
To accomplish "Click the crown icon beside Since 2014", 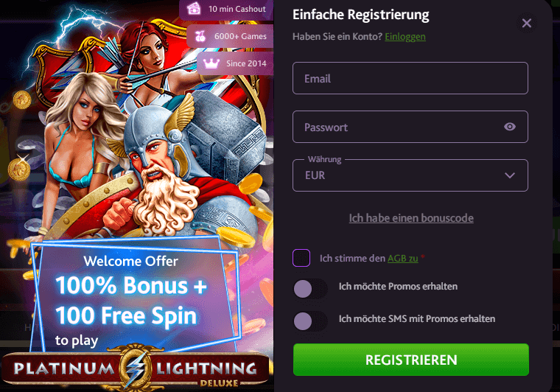I will click(211, 63).
